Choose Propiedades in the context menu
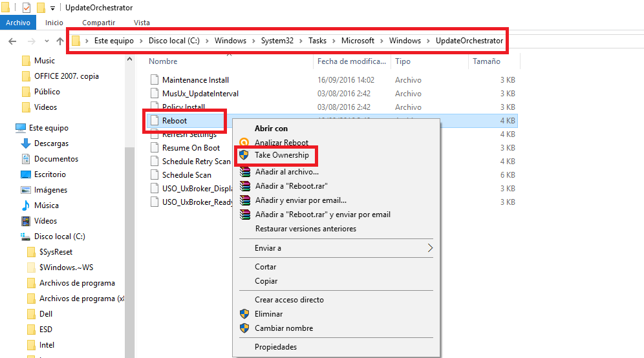 (275, 347)
